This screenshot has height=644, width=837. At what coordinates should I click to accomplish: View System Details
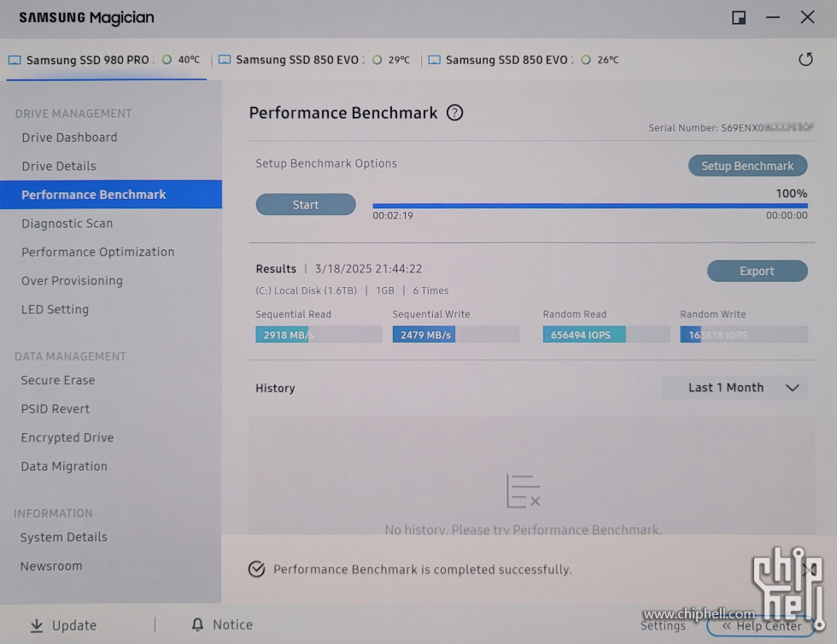pyautogui.click(x=63, y=537)
